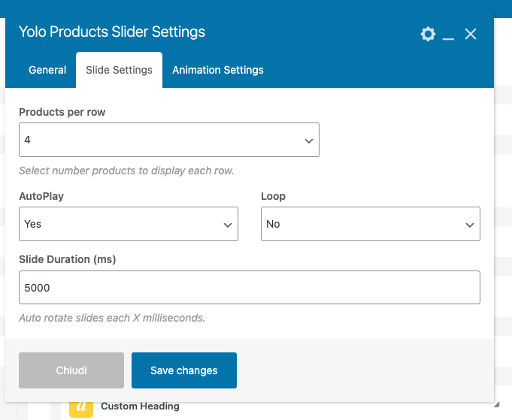
Task: Click the Save changes button
Action: pyautogui.click(x=184, y=370)
